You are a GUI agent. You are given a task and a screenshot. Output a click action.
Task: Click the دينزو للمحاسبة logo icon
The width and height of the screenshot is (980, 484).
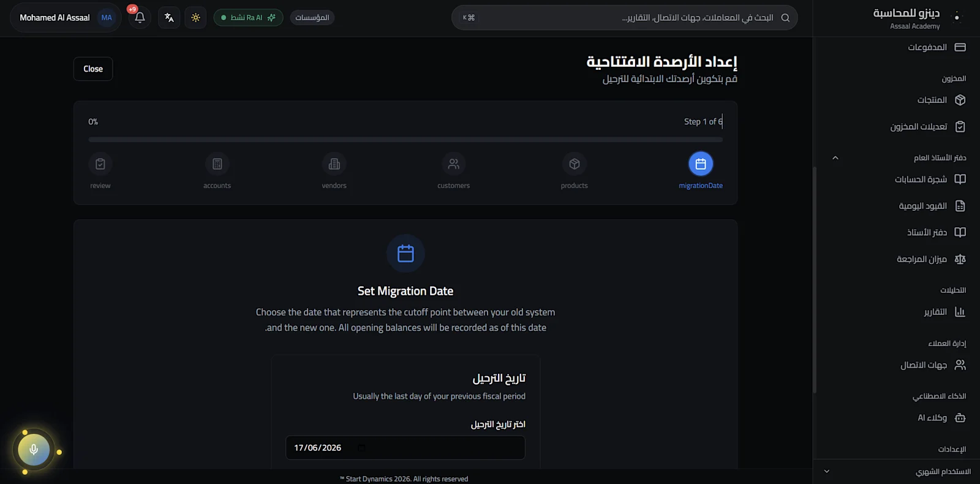(x=957, y=18)
